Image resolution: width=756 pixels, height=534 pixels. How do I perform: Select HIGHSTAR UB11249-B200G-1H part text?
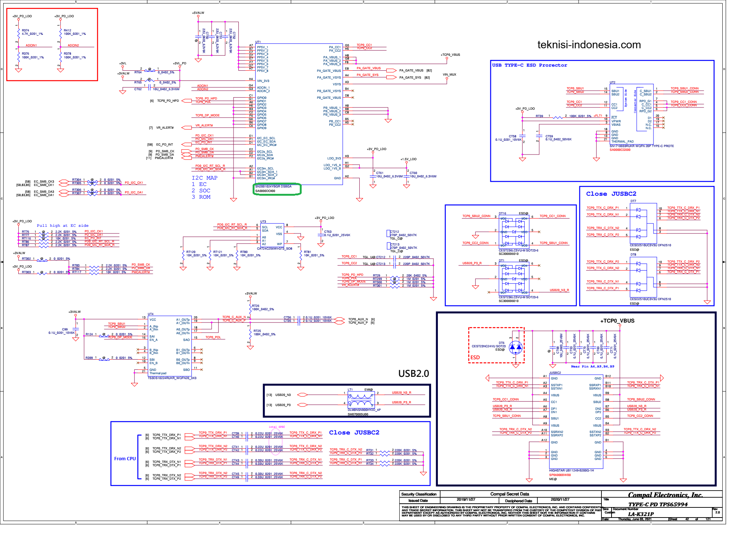pyautogui.click(x=571, y=470)
